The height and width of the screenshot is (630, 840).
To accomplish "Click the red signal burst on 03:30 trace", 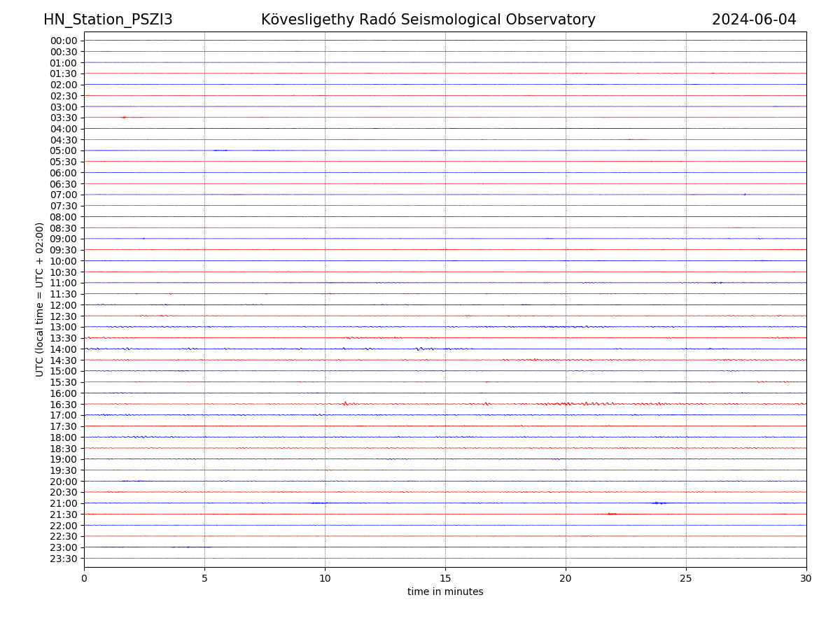I will pos(124,117).
